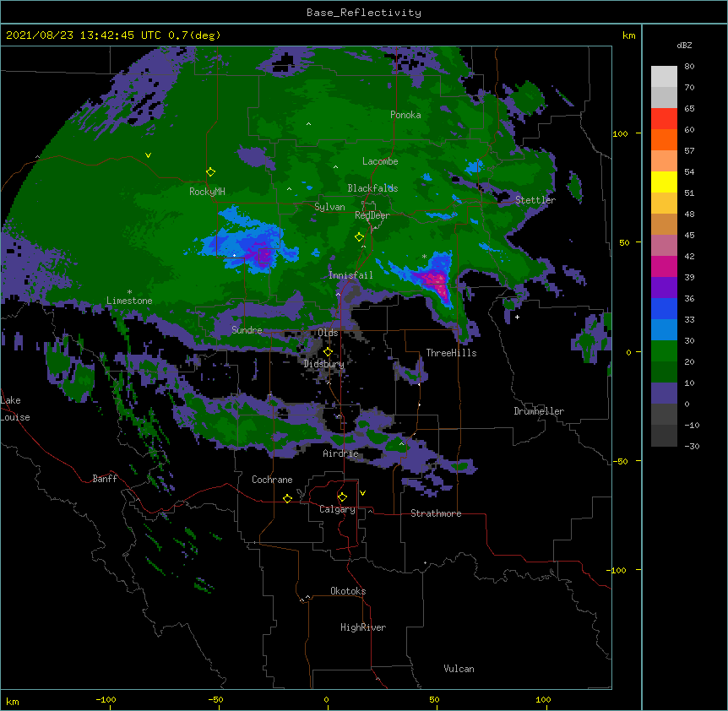Screen dimensions: 728x711
Task: Select the white plus marker north of Drumheller
Action: 517,317
